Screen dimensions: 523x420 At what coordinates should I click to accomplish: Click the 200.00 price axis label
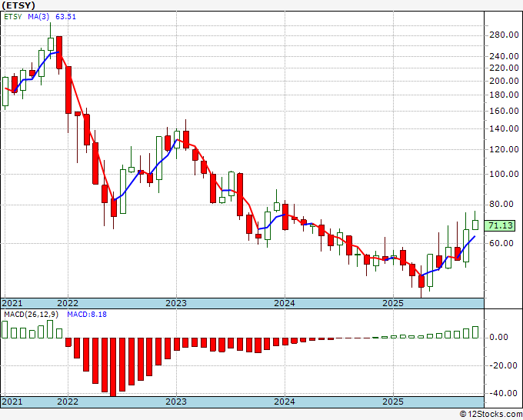tap(504, 81)
